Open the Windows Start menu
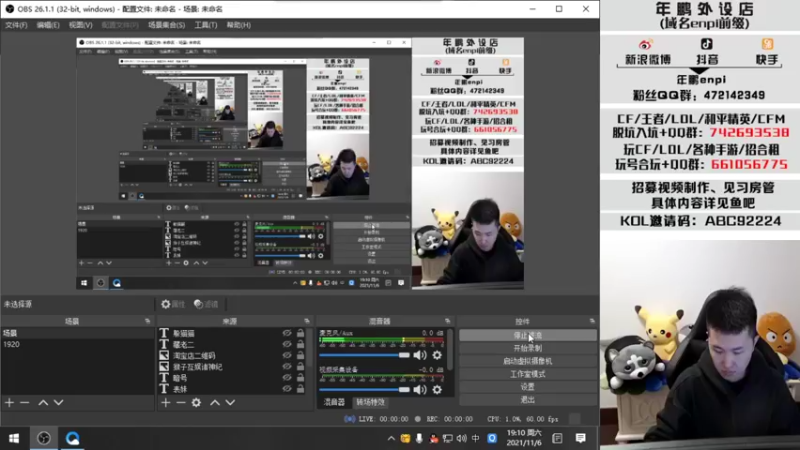800x450 pixels. [x=14, y=438]
